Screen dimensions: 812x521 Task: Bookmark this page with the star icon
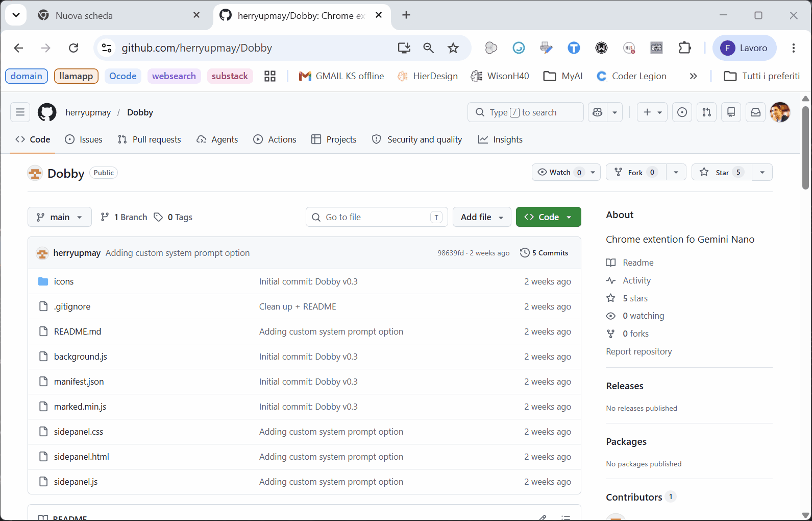(453, 48)
